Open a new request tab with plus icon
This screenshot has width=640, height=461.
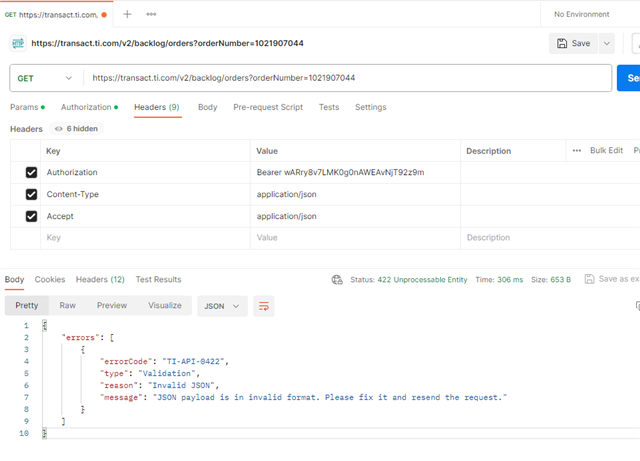coord(127,15)
